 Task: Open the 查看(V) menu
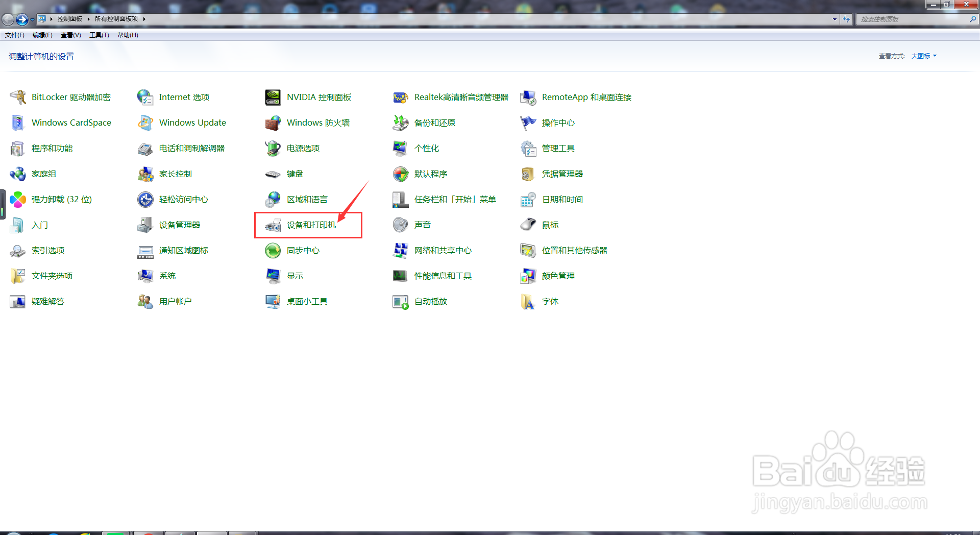(71, 35)
